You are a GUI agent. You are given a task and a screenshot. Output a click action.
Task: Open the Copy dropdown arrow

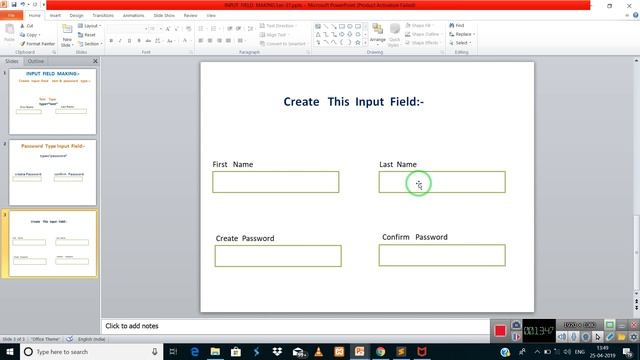[x=39, y=35]
